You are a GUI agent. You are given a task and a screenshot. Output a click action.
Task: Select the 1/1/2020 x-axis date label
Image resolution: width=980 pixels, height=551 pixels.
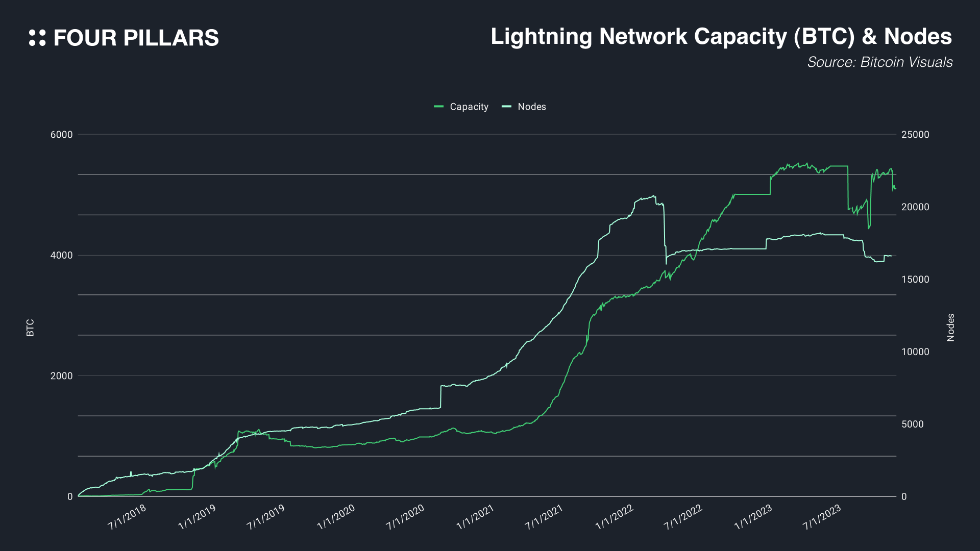[x=336, y=517]
